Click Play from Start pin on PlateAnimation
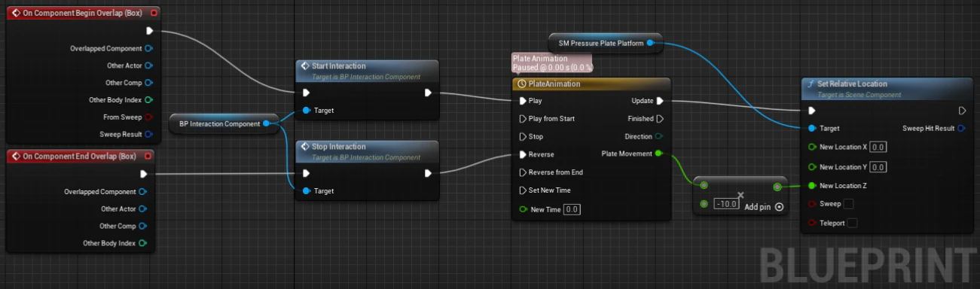This screenshot has height=289, width=980. point(523,118)
